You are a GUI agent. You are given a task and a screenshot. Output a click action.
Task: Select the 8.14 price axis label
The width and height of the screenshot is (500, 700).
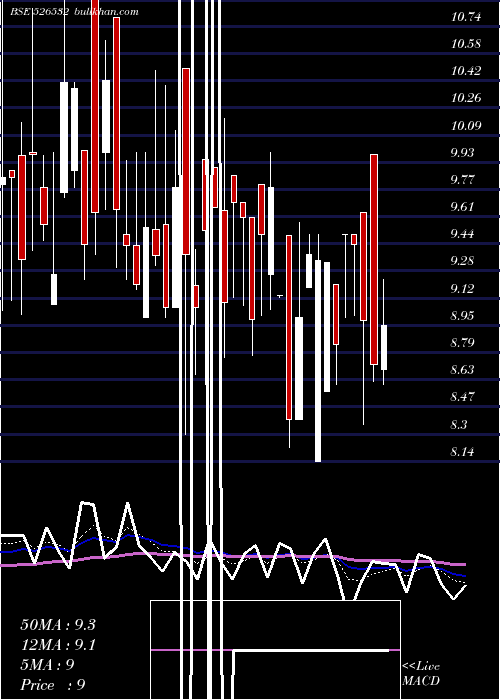pyautogui.click(x=462, y=451)
